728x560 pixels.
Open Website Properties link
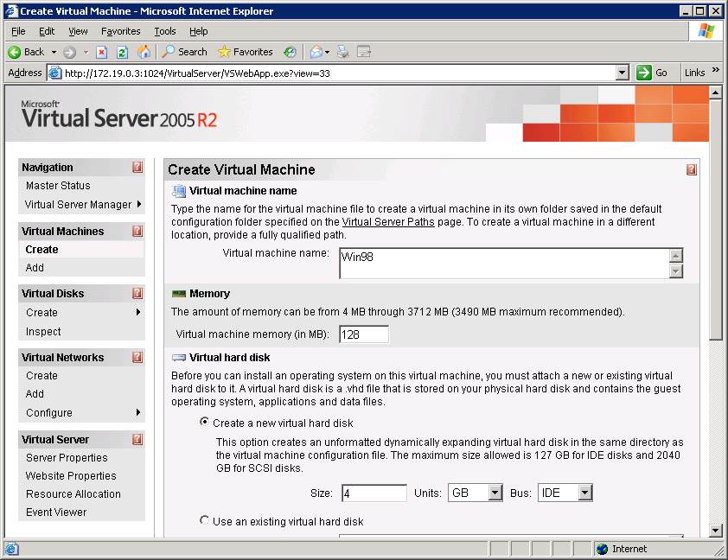[x=71, y=476]
